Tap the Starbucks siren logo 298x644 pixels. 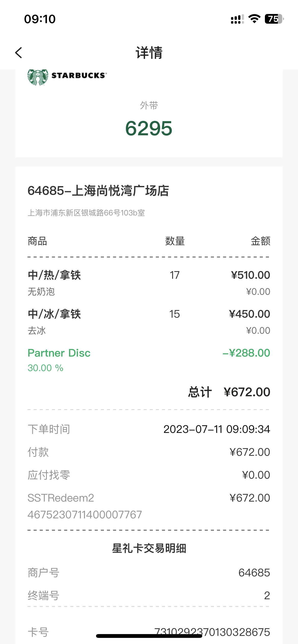point(38,77)
